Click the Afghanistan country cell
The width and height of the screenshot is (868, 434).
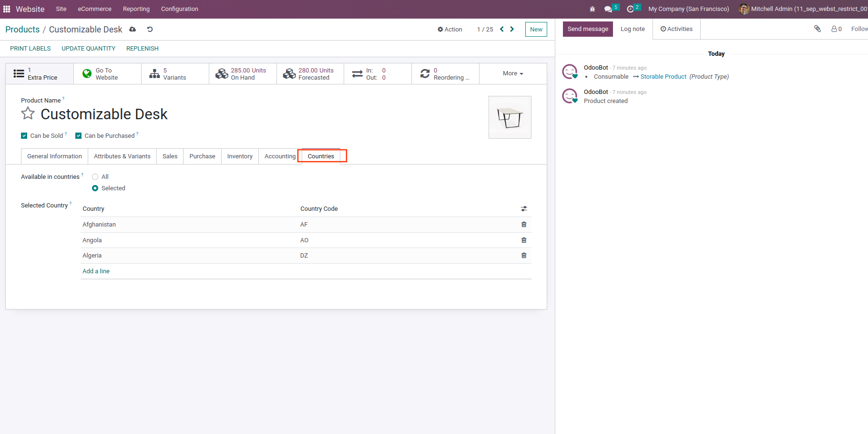tap(99, 225)
